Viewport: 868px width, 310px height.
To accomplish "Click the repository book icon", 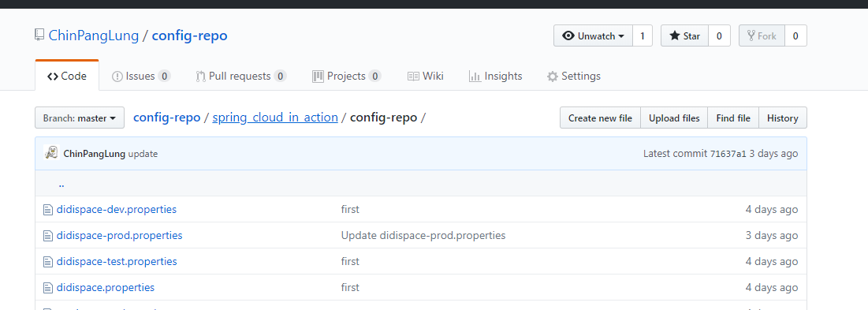I will click(39, 35).
